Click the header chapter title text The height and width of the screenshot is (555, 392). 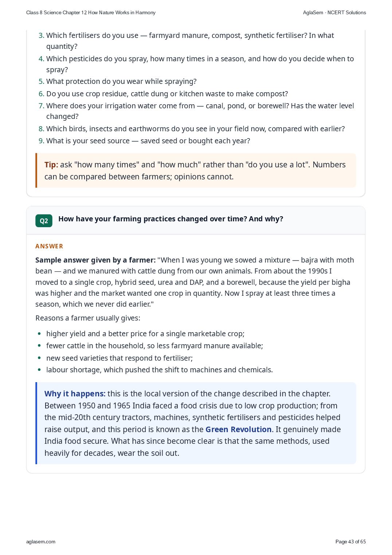[91, 12]
